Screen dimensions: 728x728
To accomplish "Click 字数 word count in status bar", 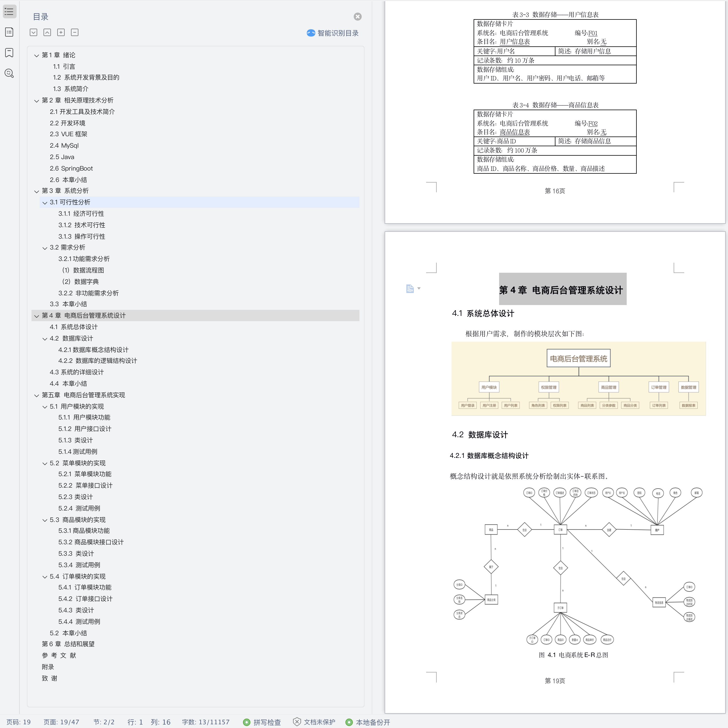I will click(x=205, y=722).
